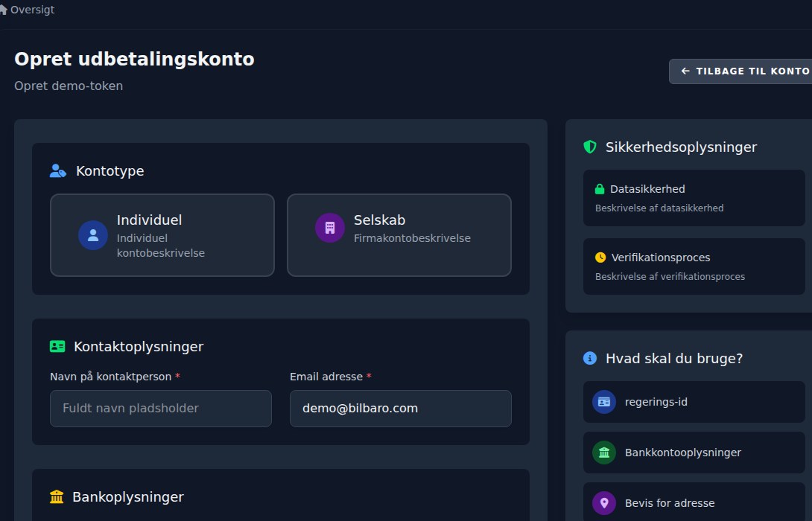
Task: Click the Datasikkerhed label
Action: click(x=647, y=189)
